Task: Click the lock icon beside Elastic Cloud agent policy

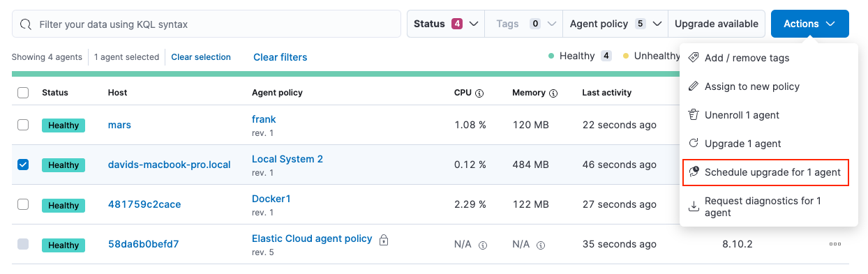Action: click(x=383, y=240)
